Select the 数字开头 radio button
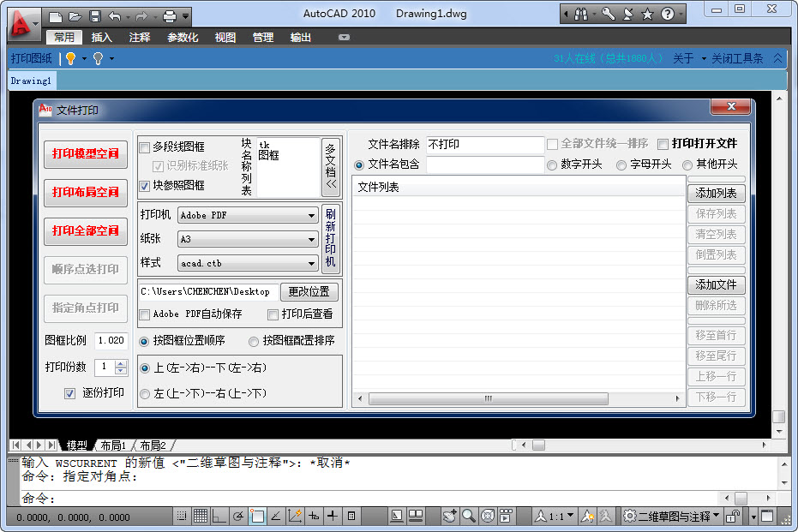This screenshot has height=532, width=798. pyautogui.click(x=552, y=164)
